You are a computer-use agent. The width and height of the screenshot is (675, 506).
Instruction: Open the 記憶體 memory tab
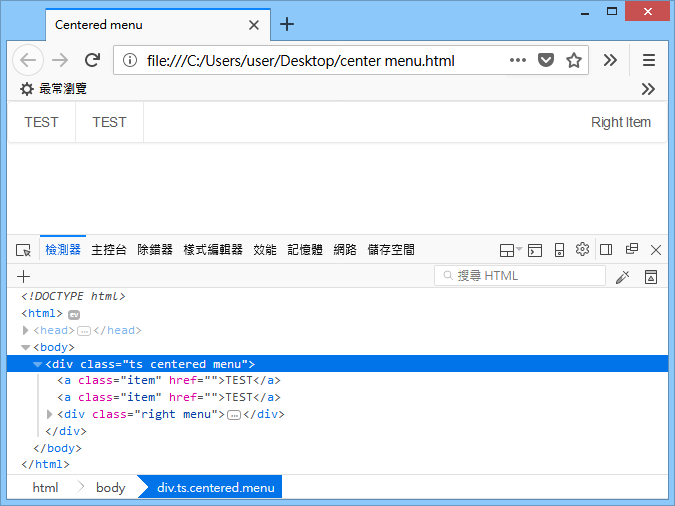pyautogui.click(x=305, y=250)
